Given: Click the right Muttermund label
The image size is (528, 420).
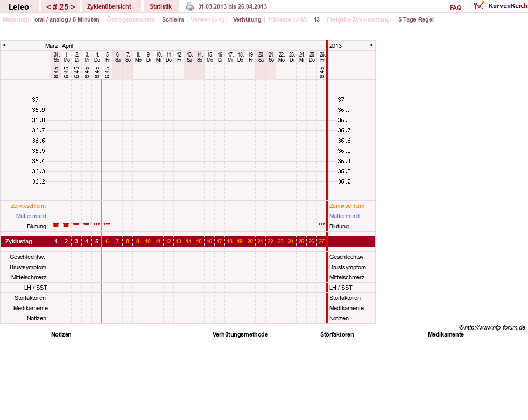Looking at the screenshot, I should click(344, 216).
